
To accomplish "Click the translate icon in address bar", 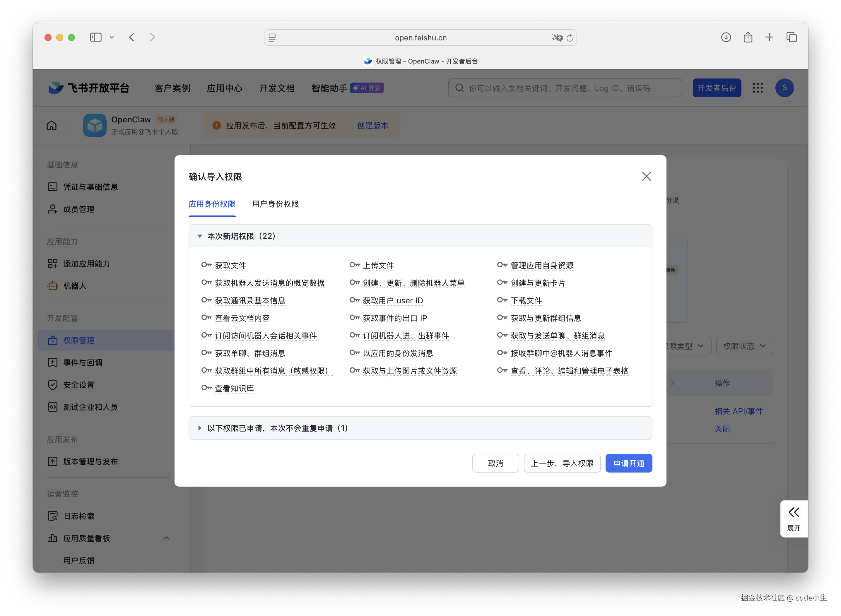I will 556,38.
